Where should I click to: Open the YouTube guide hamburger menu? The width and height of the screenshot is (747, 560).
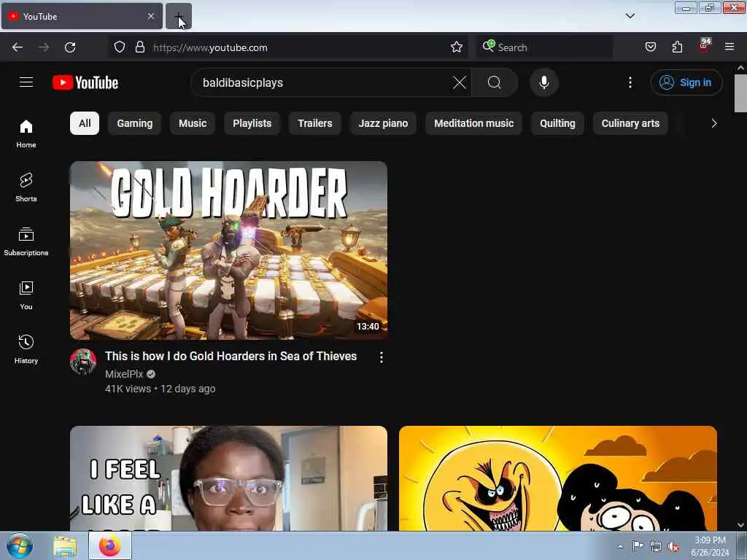click(x=26, y=82)
